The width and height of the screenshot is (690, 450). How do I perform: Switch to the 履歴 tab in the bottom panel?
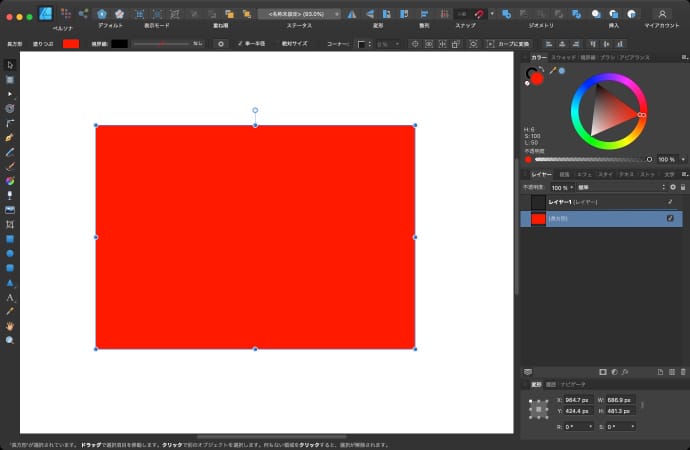coord(551,384)
